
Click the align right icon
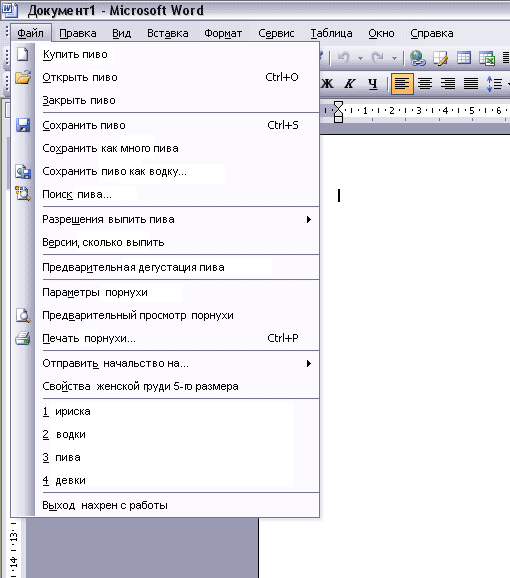448,84
